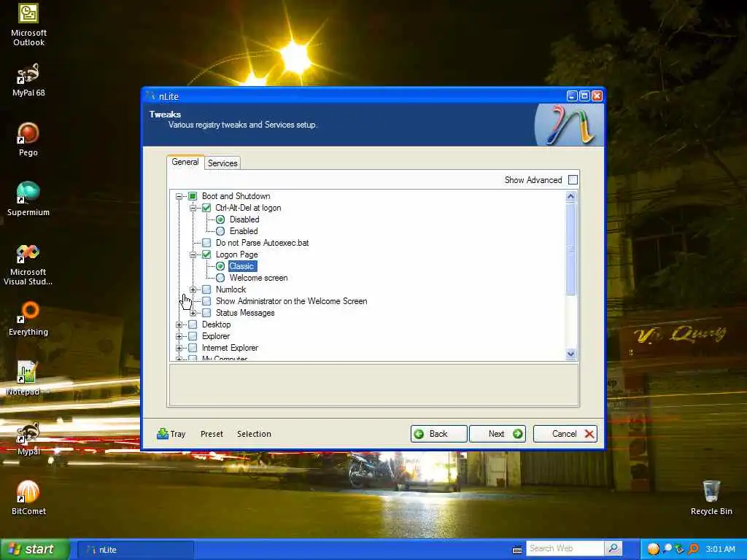Expand the Numlock node
This screenshot has height=560, width=747.
[x=193, y=289]
